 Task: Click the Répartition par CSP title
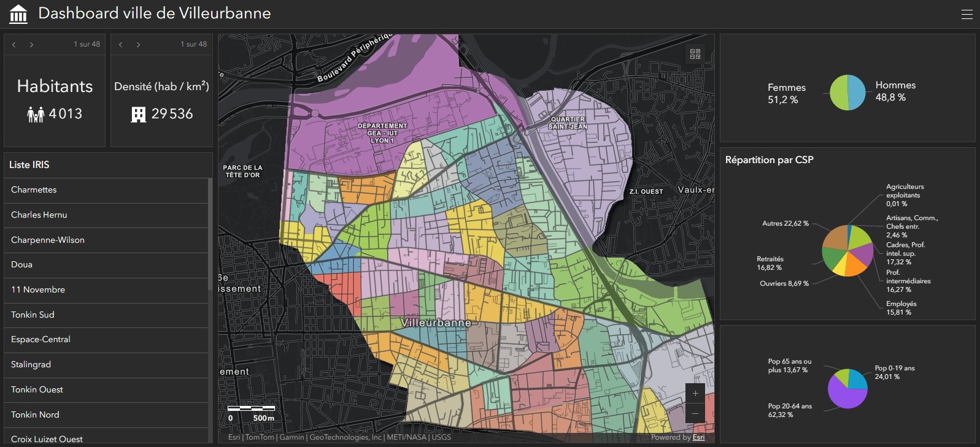click(769, 160)
